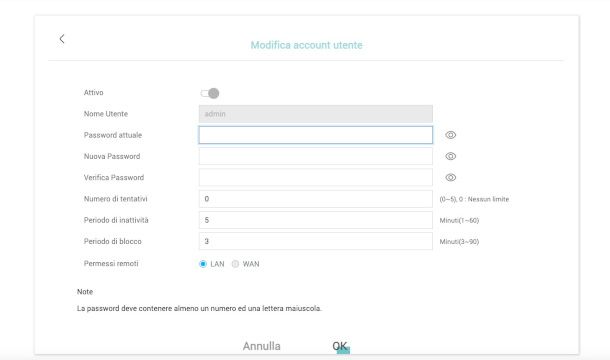Click the Numero di tentativi field

click(316, 199)
